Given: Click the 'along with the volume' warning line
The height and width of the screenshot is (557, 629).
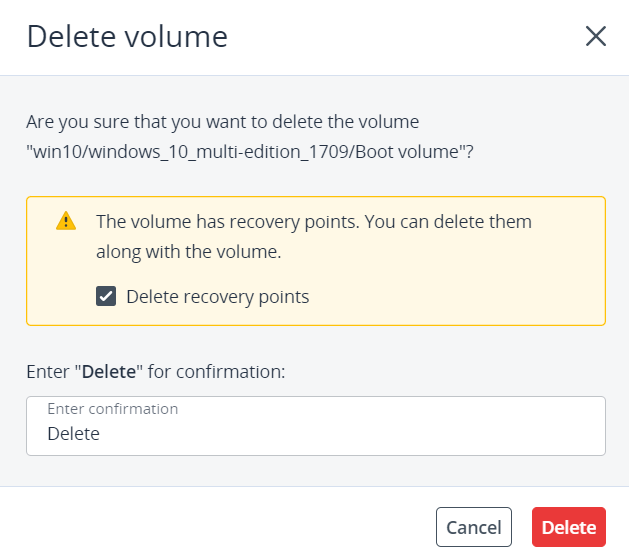Looking at the screenshot, I should tap(188, 252).
